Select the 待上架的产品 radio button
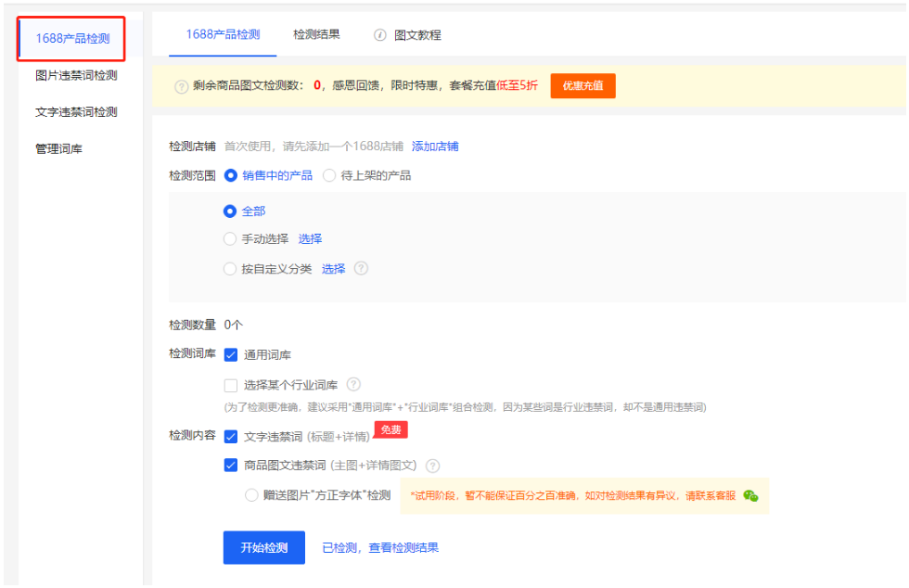909x588 pixels. [x=328, y=175]
